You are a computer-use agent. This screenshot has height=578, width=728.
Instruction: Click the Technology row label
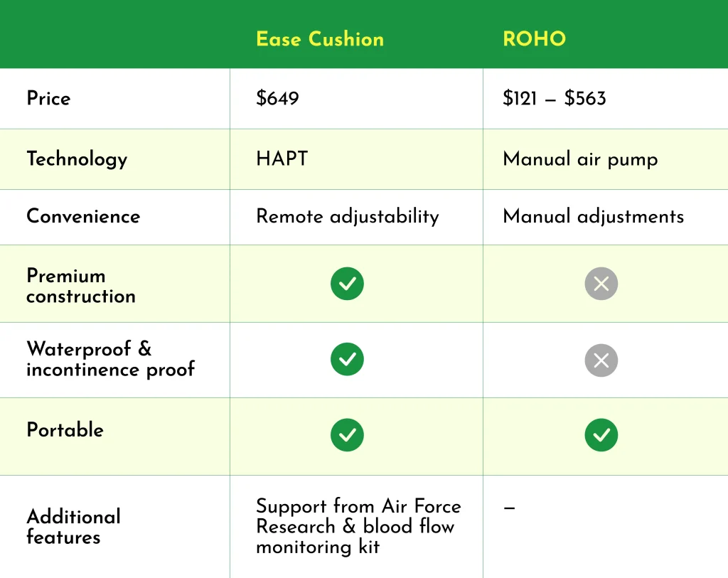77,159
